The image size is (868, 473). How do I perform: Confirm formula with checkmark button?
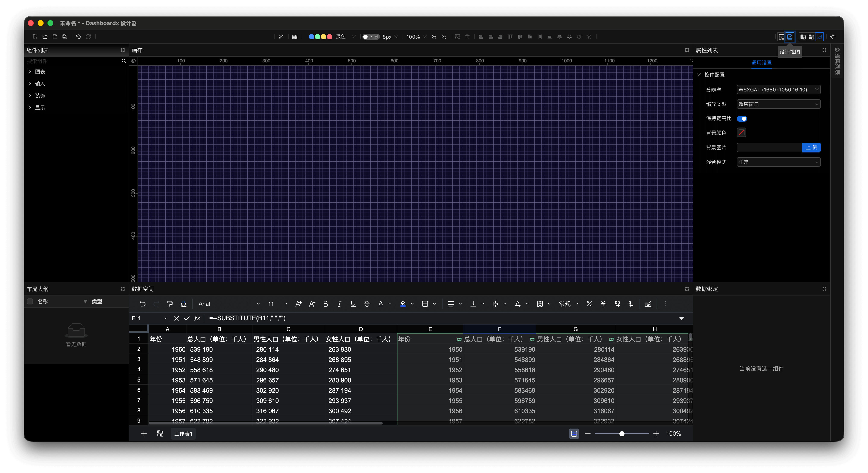coord(187,318)
